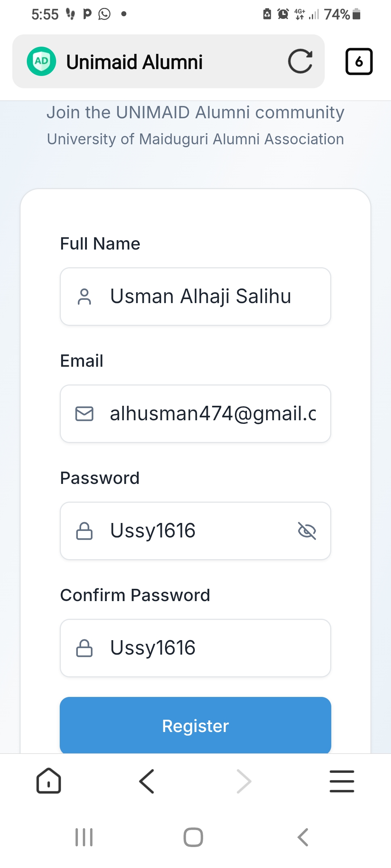Screen dimensions: 391x868
Task: Open the tab switcher showing 6 tabs
Action: (359, 61)
